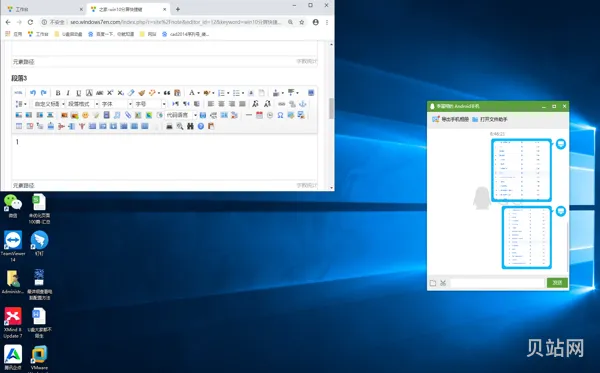Image resolution: width=600 pixels, height=373 pixels.
Task: Toggle underline formatting
Action: 78,93
